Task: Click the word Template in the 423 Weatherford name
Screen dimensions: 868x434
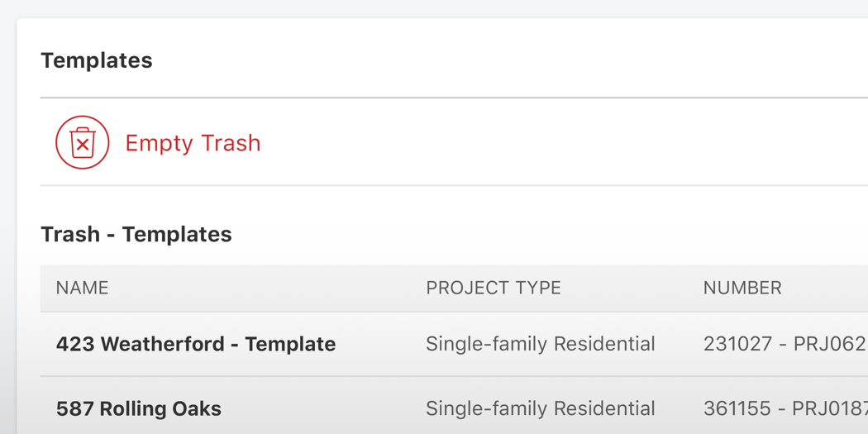Action: (290, 344)
